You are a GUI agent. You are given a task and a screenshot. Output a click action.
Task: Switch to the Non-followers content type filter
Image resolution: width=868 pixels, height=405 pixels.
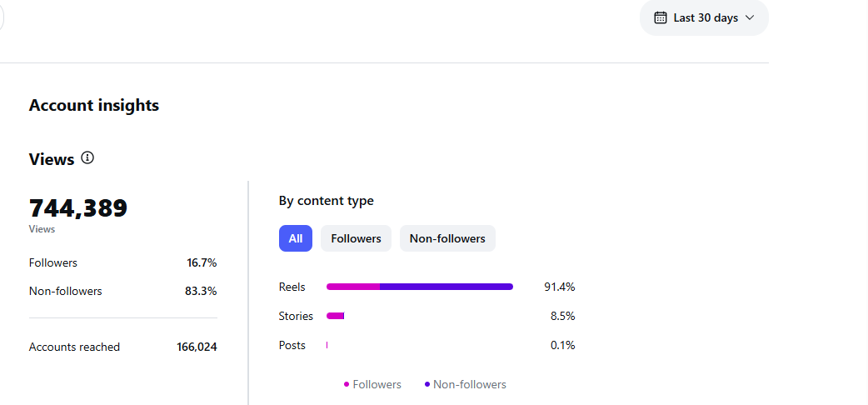(x=447, y=238)
